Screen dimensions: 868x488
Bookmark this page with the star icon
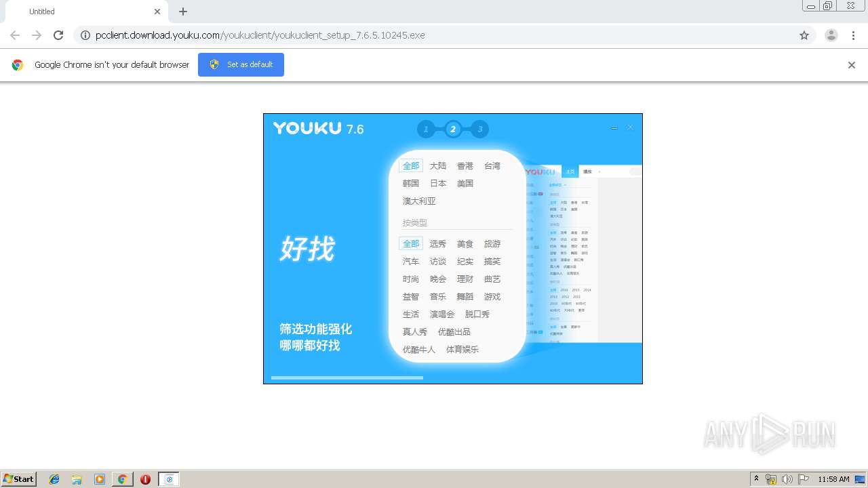click(x=804, y=35)
